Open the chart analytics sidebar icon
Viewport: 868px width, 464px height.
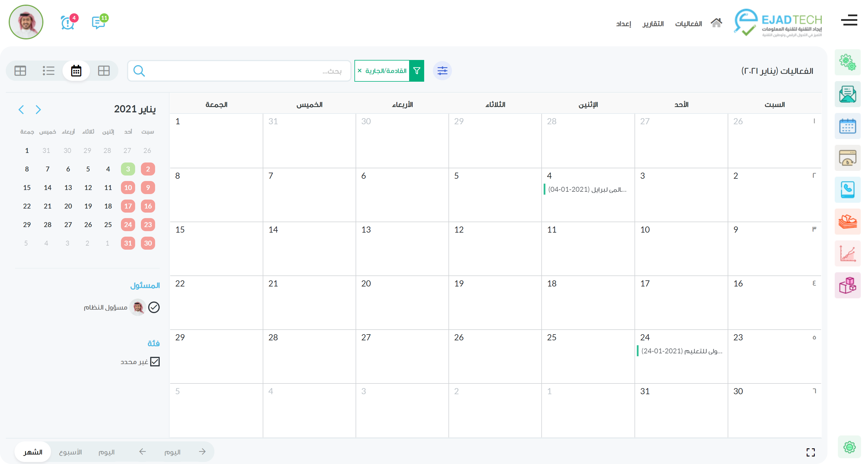click(x=847, y=254)
